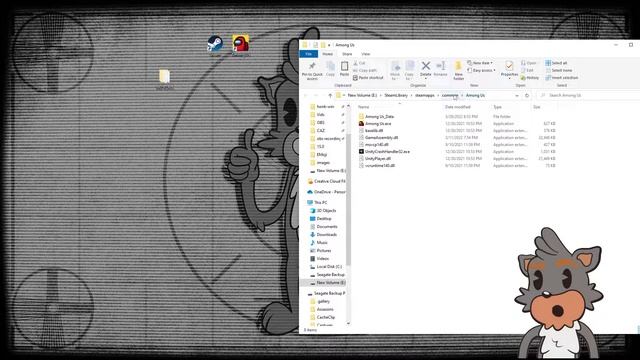640x360 pixels.
Task: Click the Back navigation arrow
Action: click(x=306, y=96)
